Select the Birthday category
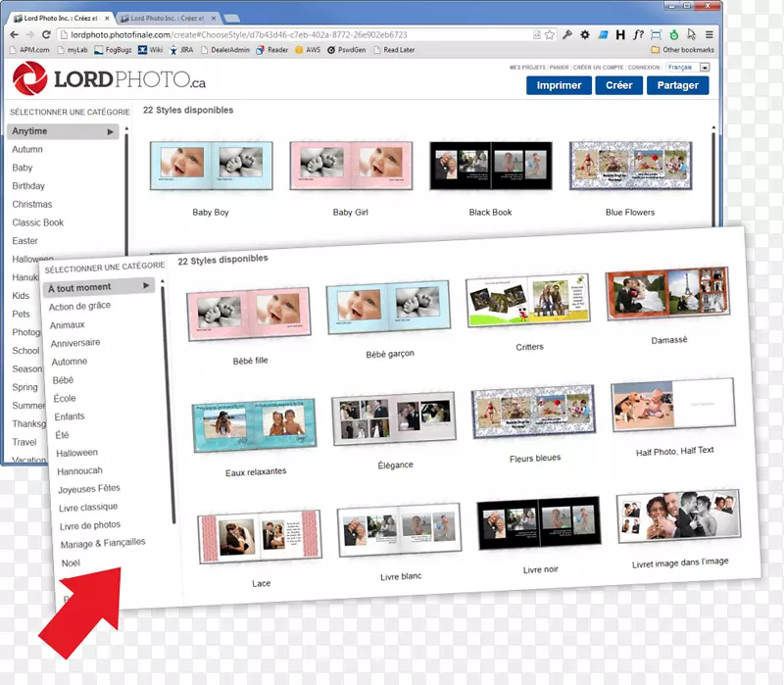784x685 pixels. click(x=28, y=185)
